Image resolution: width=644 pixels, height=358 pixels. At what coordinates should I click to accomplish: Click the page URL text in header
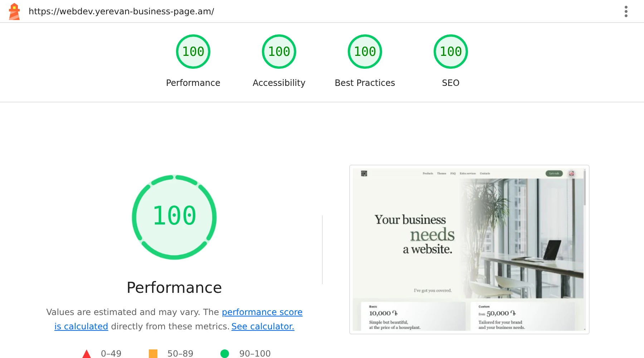[x=121, y=11]
